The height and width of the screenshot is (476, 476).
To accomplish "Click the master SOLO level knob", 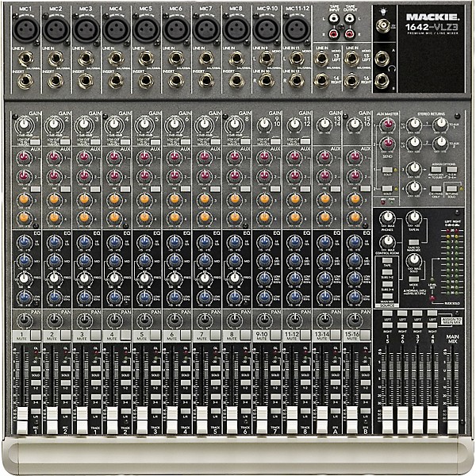I will [413, 259].
